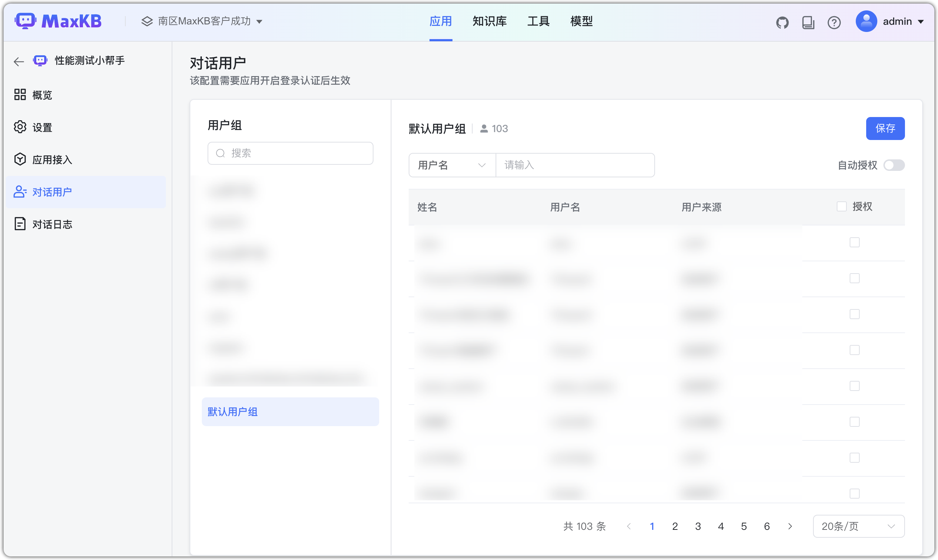Image resolution: width=938 pixels, height=560 pixels.
Task: Open the 南区MaxKB客户成功 workspace dropdown
Action: tap(202, 21)
